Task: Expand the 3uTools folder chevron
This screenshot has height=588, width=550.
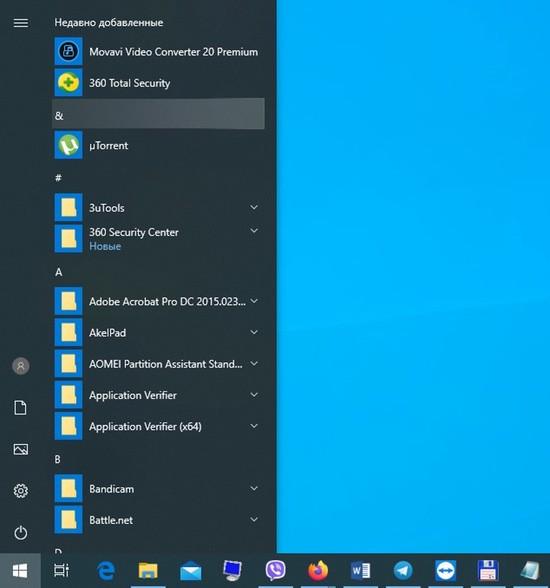Action: [x=254, y=207]
